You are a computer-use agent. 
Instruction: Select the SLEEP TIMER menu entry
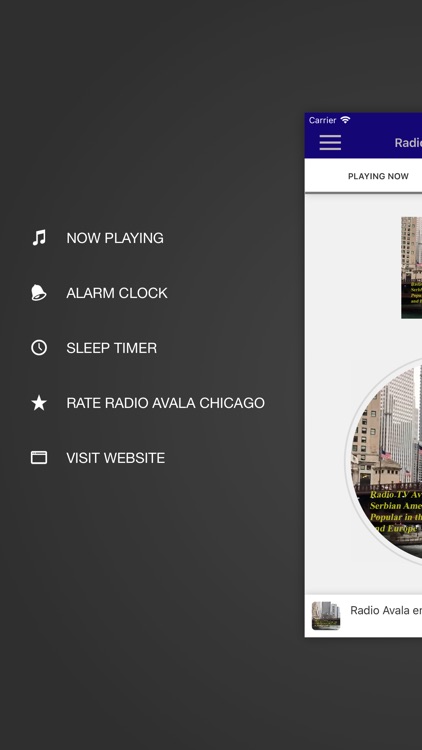tap(111, 348)
